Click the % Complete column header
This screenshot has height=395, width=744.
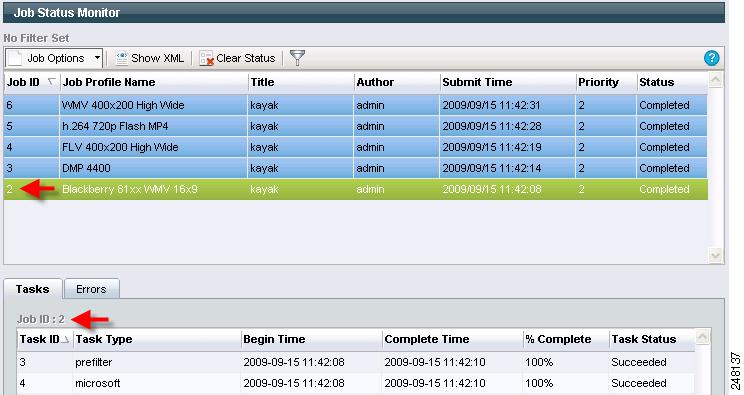click(x=566, y=339)
